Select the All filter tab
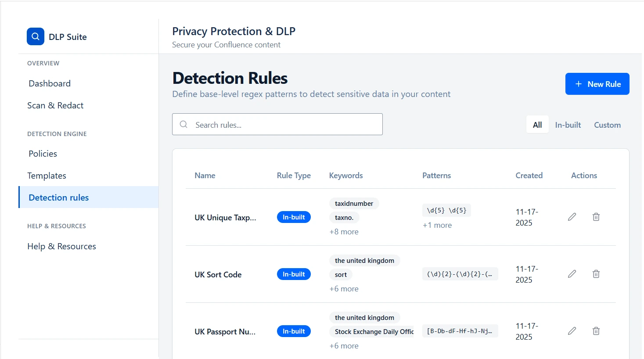 coord(537,125)
